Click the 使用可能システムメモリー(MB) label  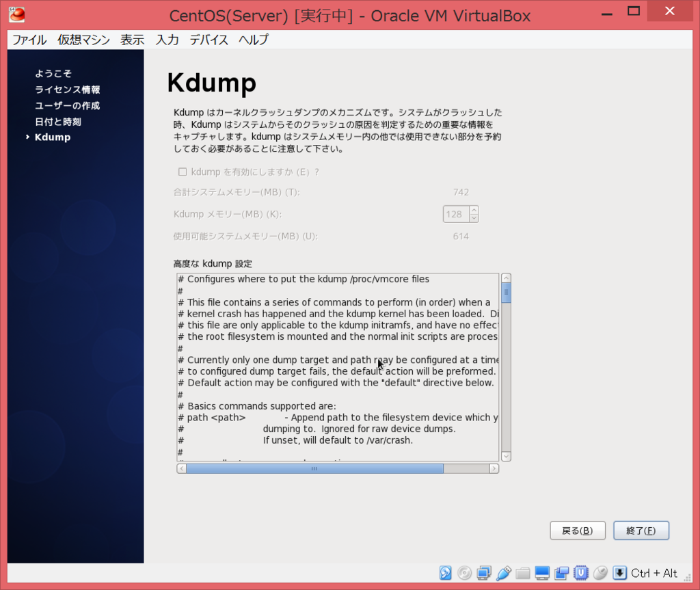click(x=245, y=237)
